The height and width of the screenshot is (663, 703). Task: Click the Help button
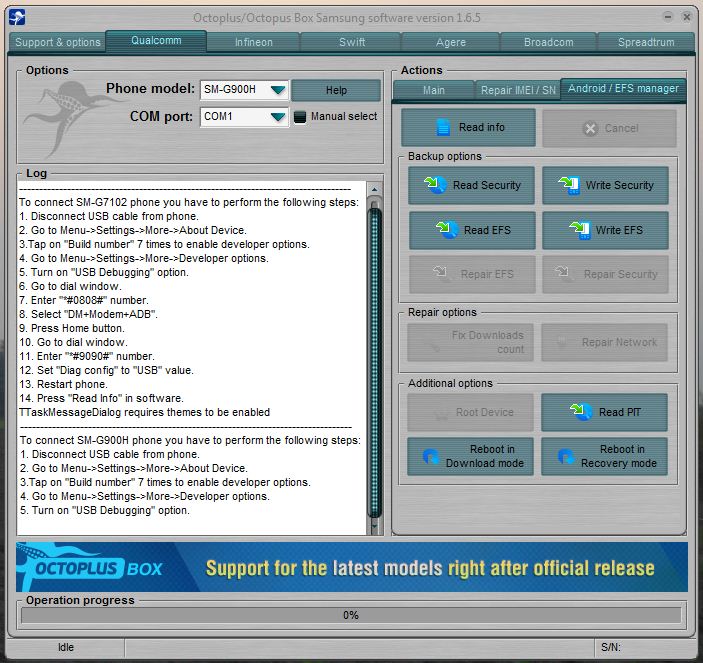coord(336,90)
